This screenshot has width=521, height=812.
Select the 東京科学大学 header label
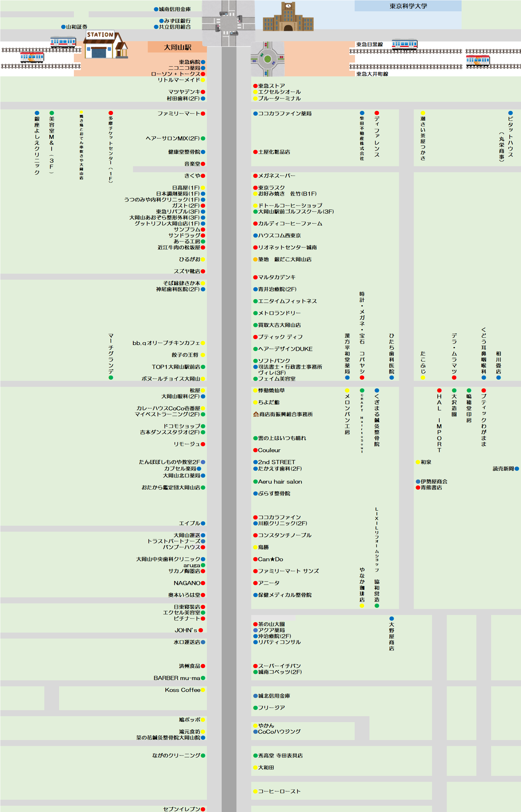(x=408, y=6)
